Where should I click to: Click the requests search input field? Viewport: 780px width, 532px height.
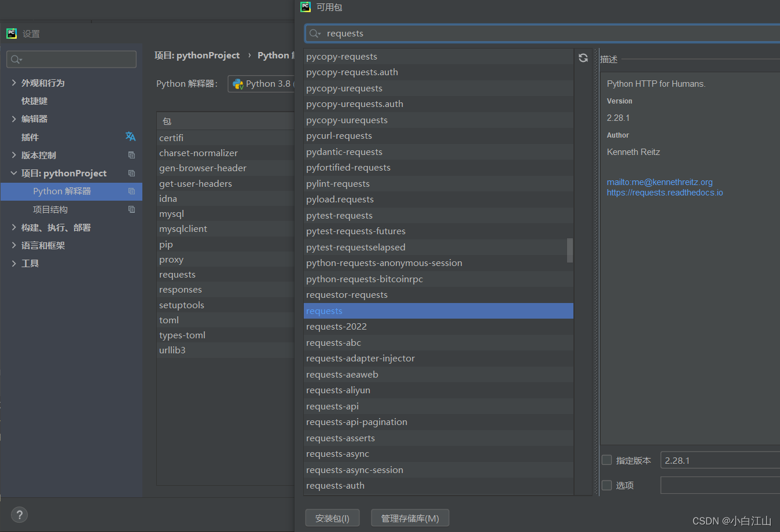[x=542, y=34]
